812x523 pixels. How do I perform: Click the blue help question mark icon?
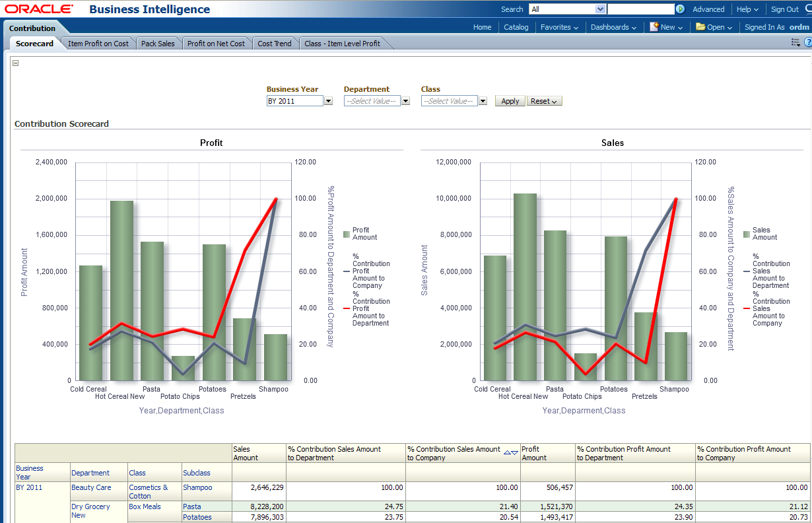(807, 42)
